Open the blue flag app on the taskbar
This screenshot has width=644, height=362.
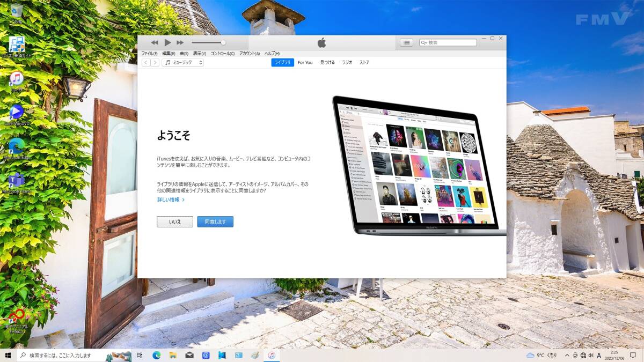[222, 355]
